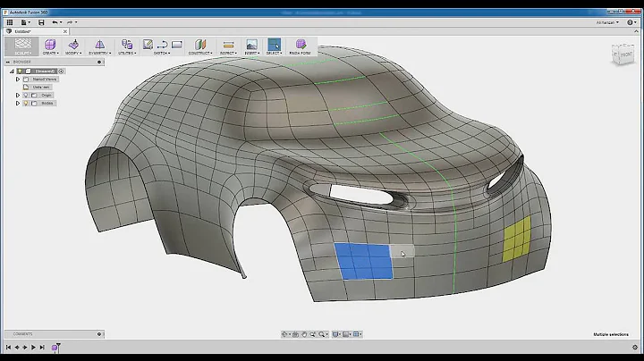Collapse the root component tree node

pyautogui.click(x=12, y=71)
